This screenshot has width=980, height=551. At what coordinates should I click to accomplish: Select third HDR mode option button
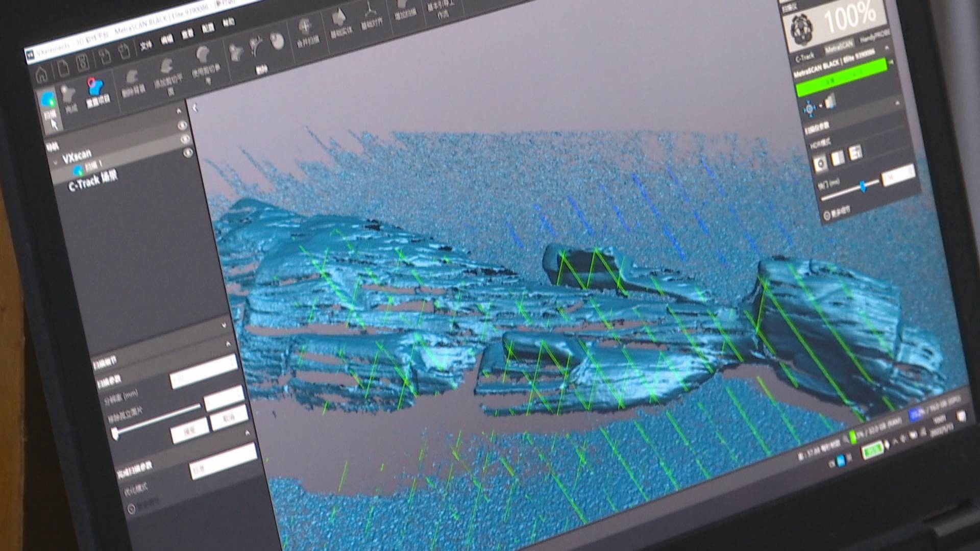(x=855, y=153)
